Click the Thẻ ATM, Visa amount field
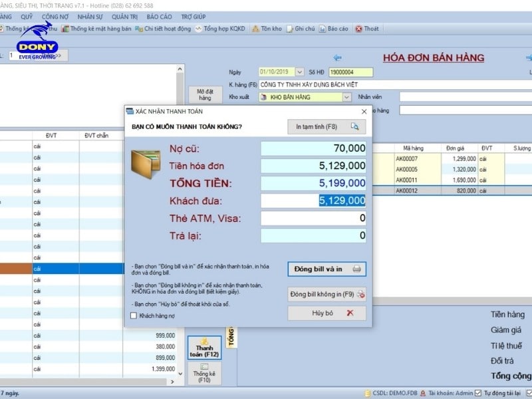This screenshot has width=532, height=399. pyautogui.click(x=313, y=218)
